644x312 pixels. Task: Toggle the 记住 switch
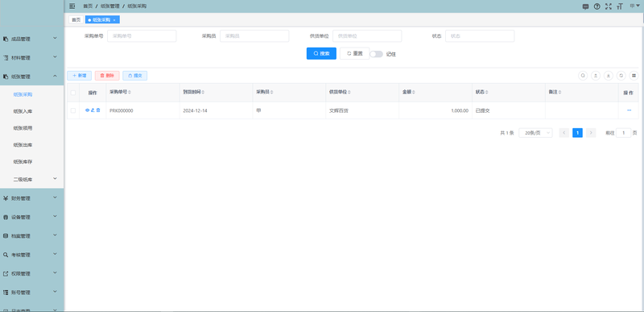(376, 54)
